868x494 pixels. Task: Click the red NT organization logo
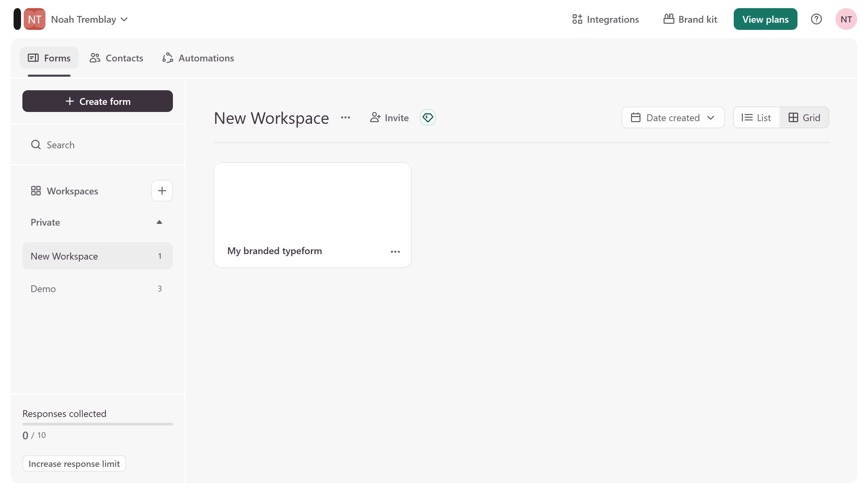[x=35, y=19]
